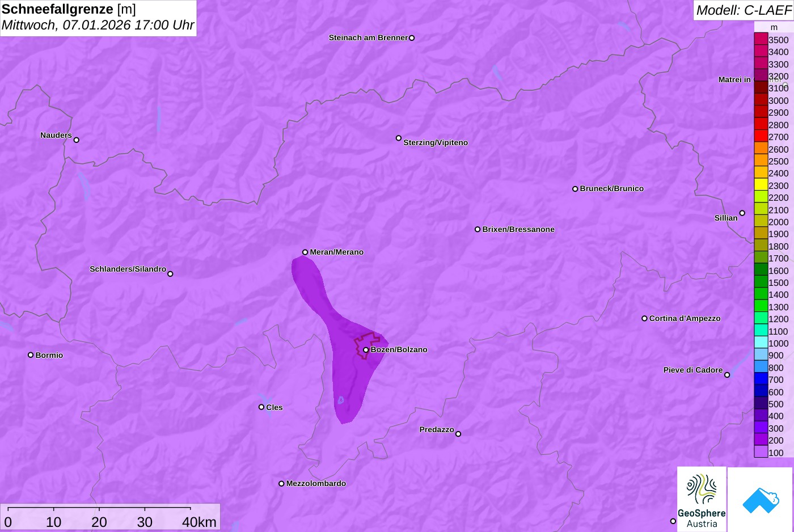Viewport: 794px width, 532px height.
Task: Click the Sterzing/Vipiteno label text
Action: [x=436, y=143]
